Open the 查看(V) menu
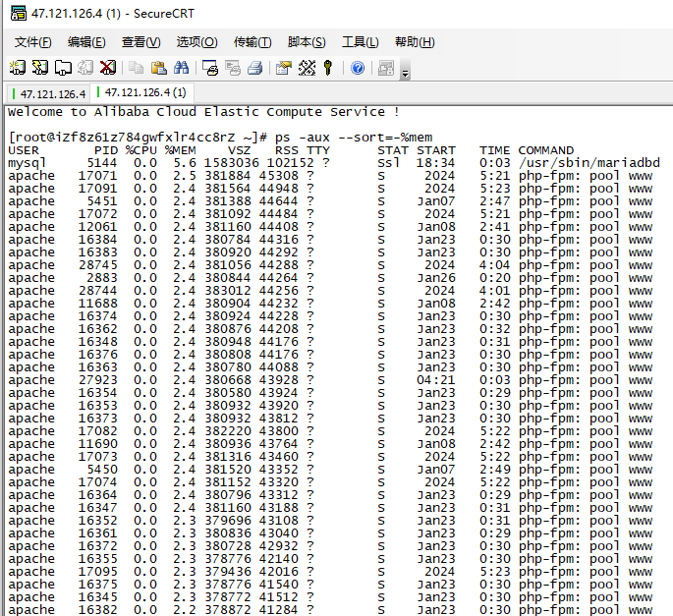The width and height of the screenshot is (673, 616). click(x=141, y=42)
